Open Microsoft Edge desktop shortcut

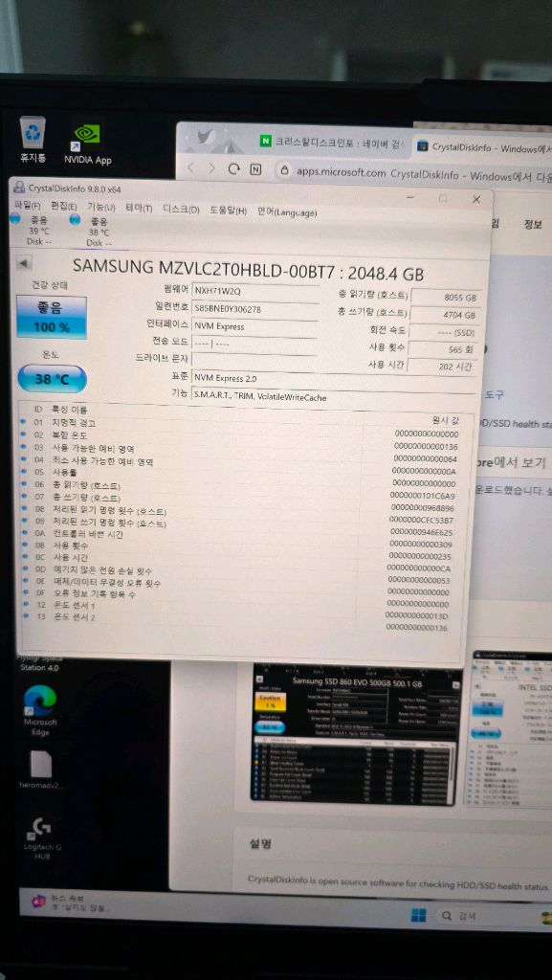point(40,709)
